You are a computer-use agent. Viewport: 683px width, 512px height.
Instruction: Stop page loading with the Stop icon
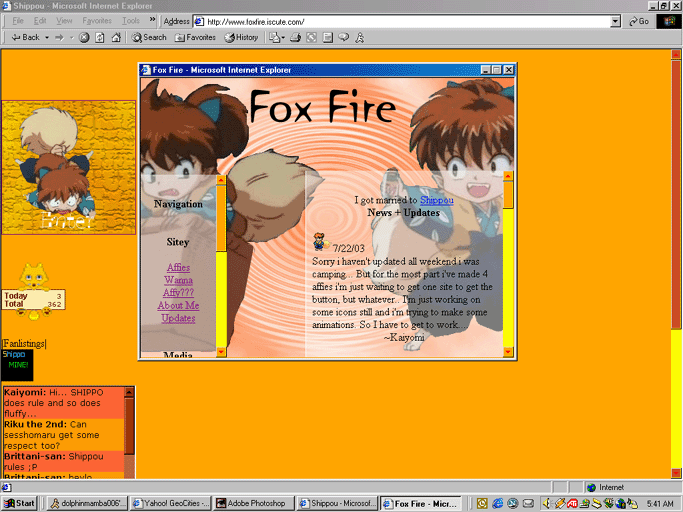coord(84,37)
